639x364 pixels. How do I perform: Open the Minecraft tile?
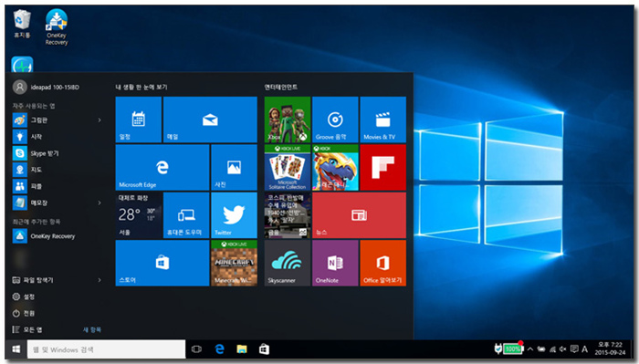tap(235, 263)
